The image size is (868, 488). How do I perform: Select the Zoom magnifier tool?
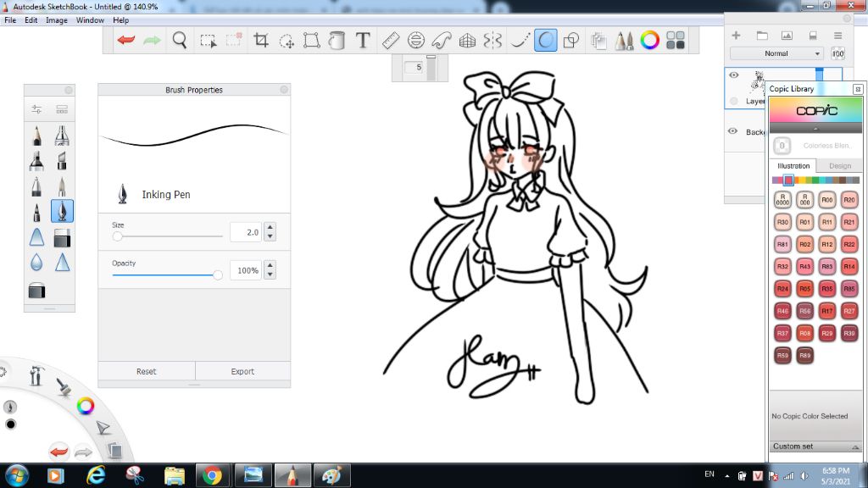179,40
